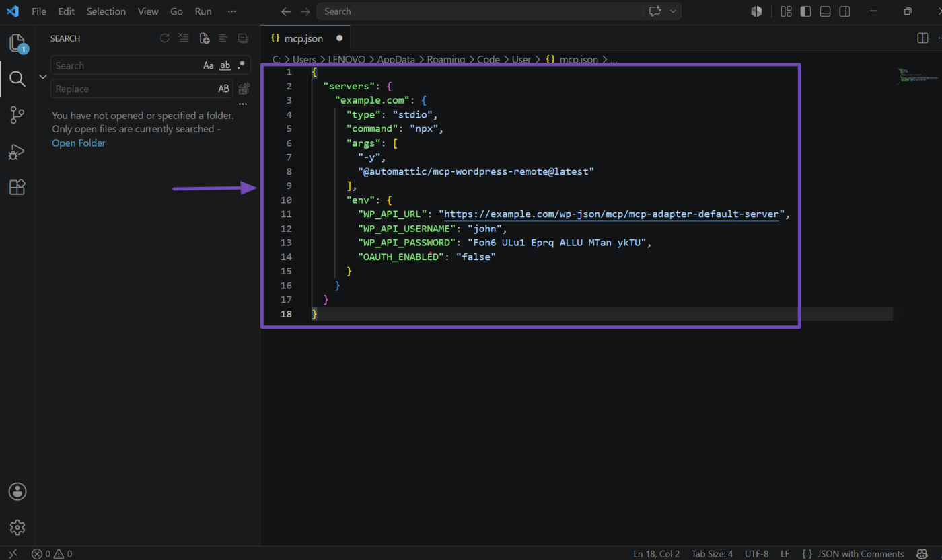Screen dimensions: 942x560
Task: Change the UTF-8 encoding
Action: [x=756, y=554]
